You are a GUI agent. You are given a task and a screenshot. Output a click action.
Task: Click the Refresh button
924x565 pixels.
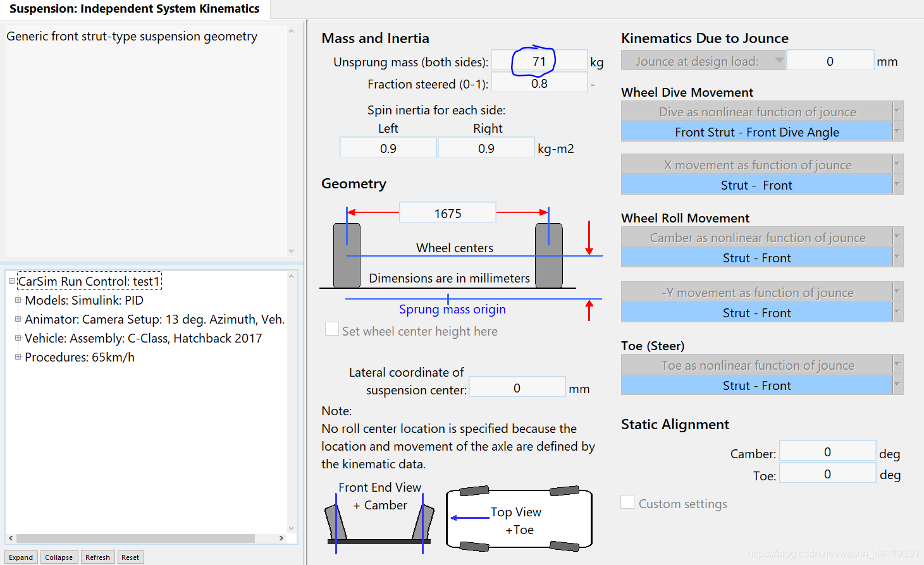pyautogui.click(x=97, y=557)
